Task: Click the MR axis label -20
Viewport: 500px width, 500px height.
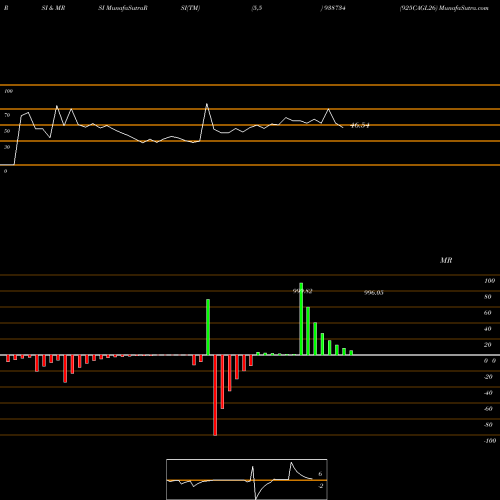Action: point(488,377)
